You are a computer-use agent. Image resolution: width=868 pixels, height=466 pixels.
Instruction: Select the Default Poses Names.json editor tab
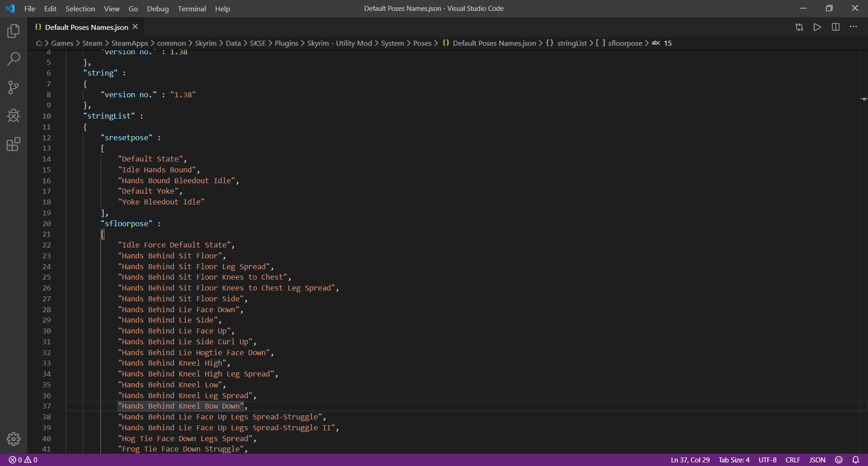click(86, 27)
